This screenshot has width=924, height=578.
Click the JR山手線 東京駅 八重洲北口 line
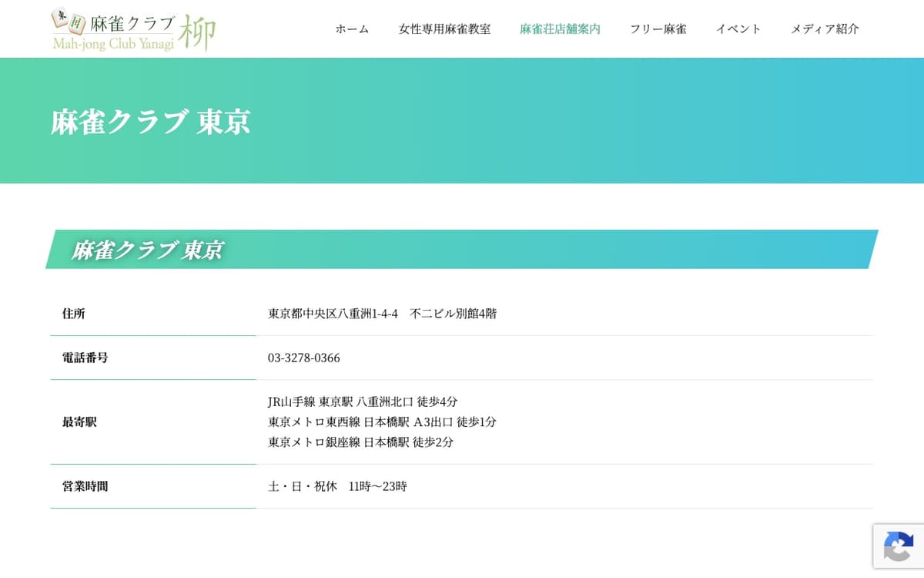pos(363,402)
